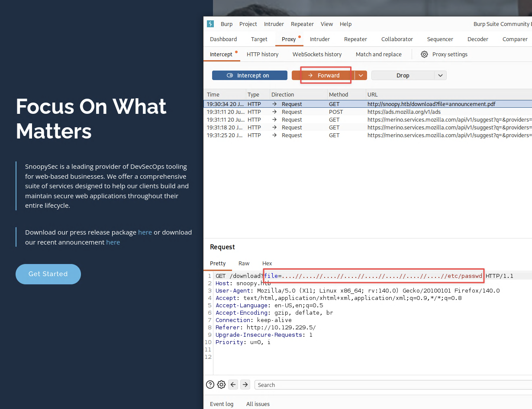Screen dimensions: 532x409
Task: Switch to the Target tab
Action: [x=259, y=39]
